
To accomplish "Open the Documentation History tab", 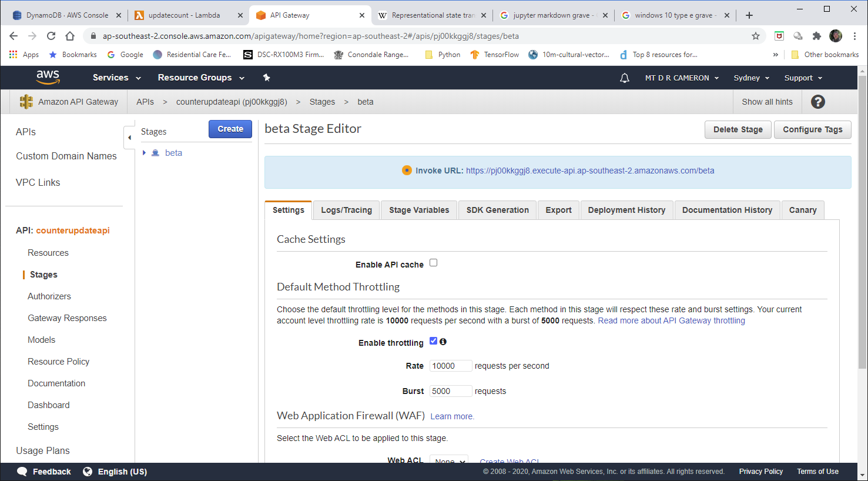I will click(727, 210).
